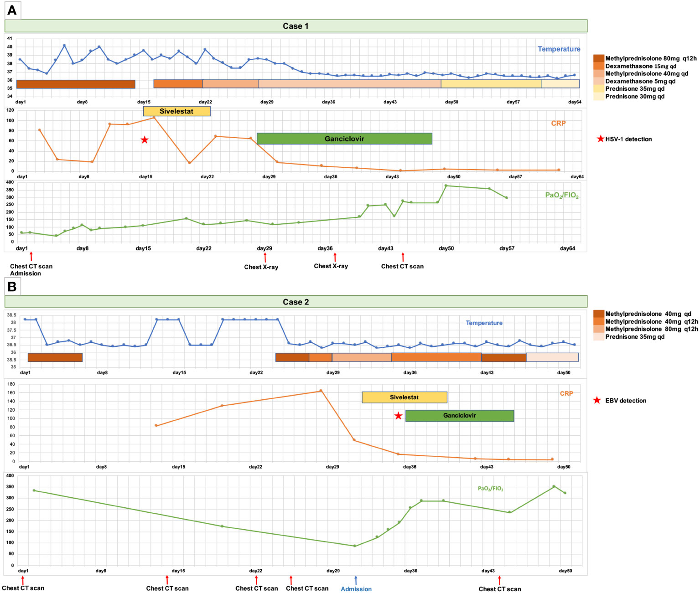The height and width of the screenshot is (593, 700).
Task: Click Case 2 'Chest CT scan' label under day15
Action: click(x=167, y=588)
